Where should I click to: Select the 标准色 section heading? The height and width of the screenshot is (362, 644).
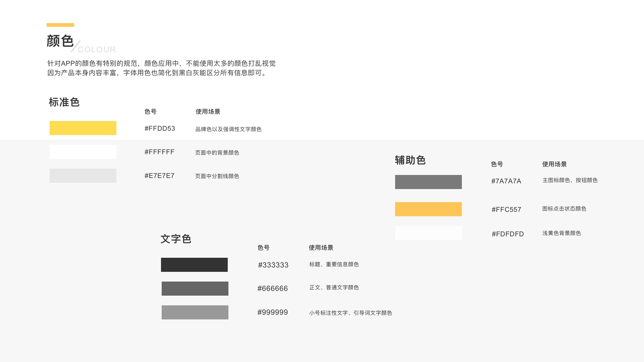click(64, 102)
